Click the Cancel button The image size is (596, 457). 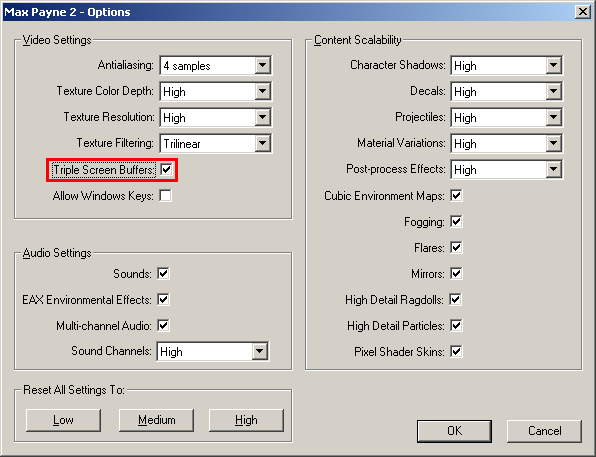[x=544, y=431]
